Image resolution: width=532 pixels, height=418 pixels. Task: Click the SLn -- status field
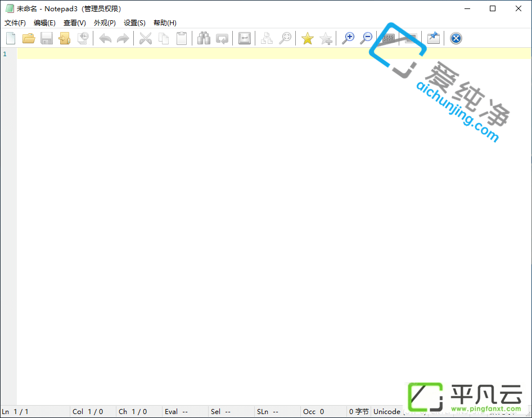(278, 412)
